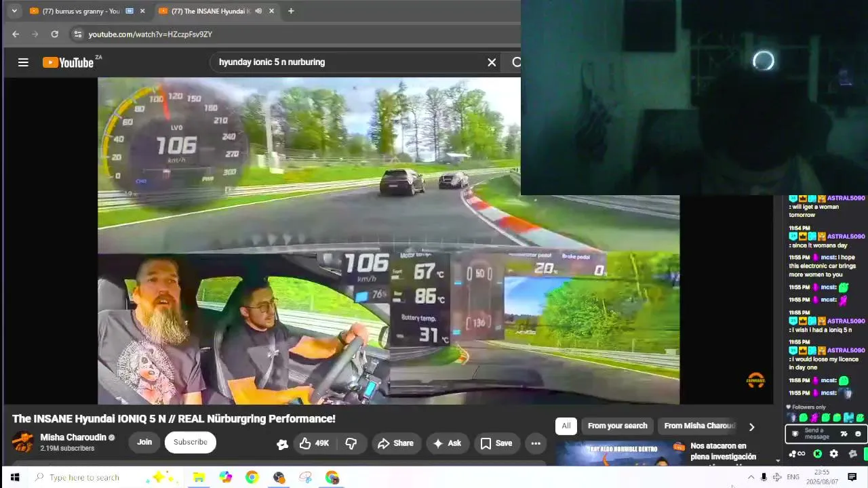The width and height of the screenshot is (868, 488).
Task: Close the burrus vs granny tab
Action: point(142,11)
